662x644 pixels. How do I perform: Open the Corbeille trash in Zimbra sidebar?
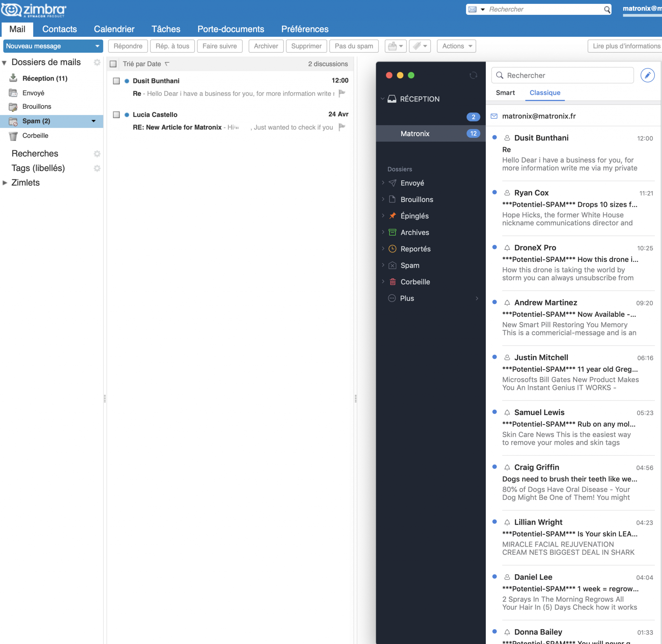pyautogui.click(x=35, y=136)
